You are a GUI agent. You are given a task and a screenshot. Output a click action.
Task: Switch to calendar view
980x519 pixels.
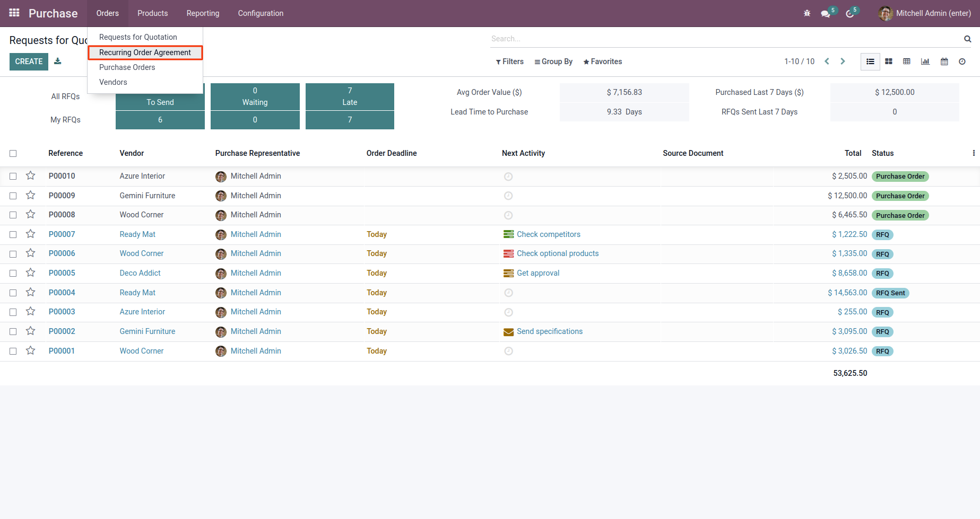pyautogui.click(x=944, y=61)
